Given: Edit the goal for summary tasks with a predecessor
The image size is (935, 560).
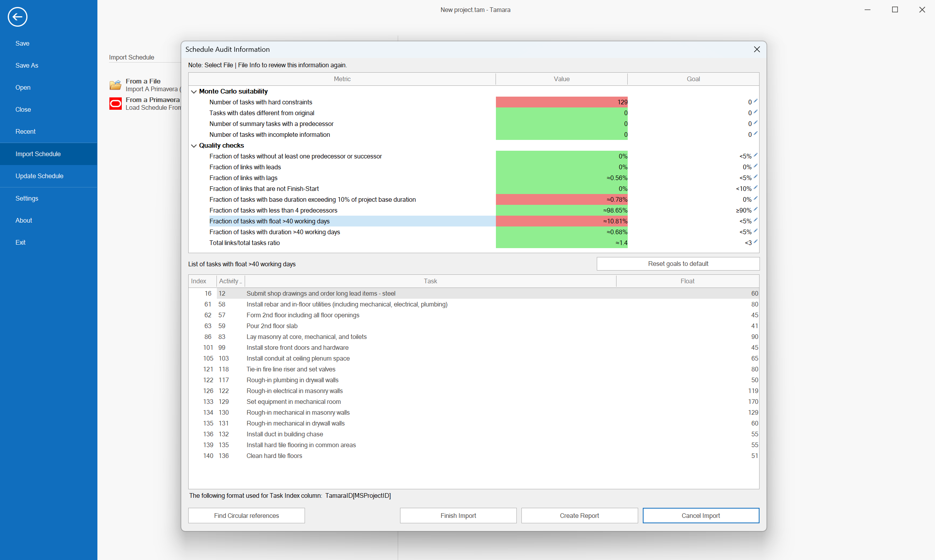Looking at the screenshot, I should coord(755,123).
